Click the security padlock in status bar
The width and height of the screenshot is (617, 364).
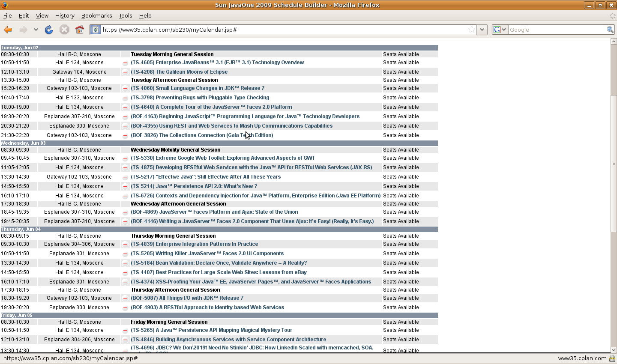pos(612,358)
